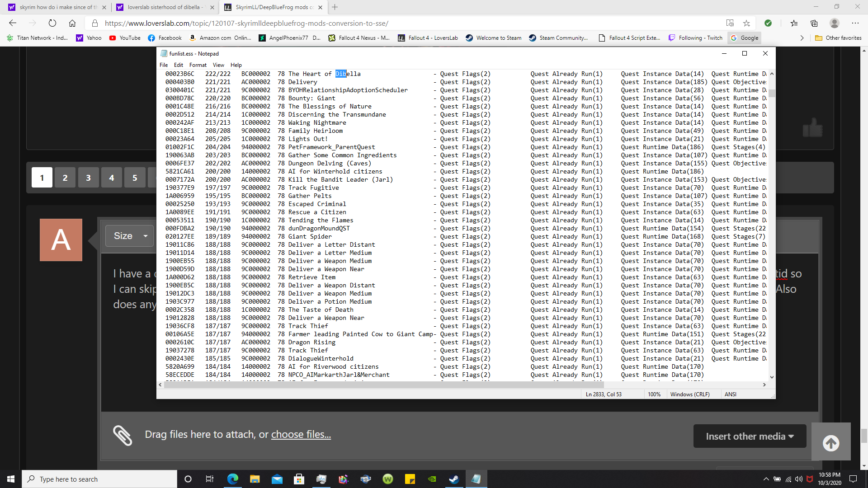The height and width of the screenshot is (488, 868).
Task: Click the browser address bar URL
Action: [x=246, y=23]
